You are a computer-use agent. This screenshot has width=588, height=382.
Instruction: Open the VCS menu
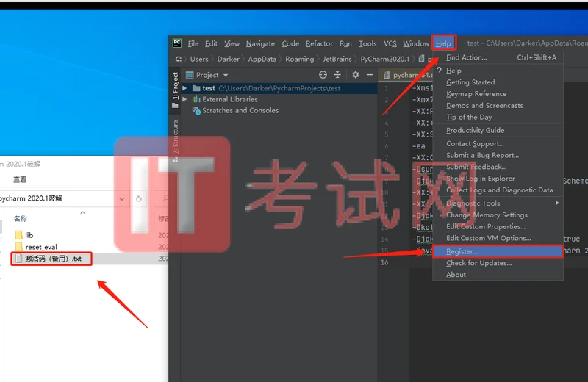390,43
